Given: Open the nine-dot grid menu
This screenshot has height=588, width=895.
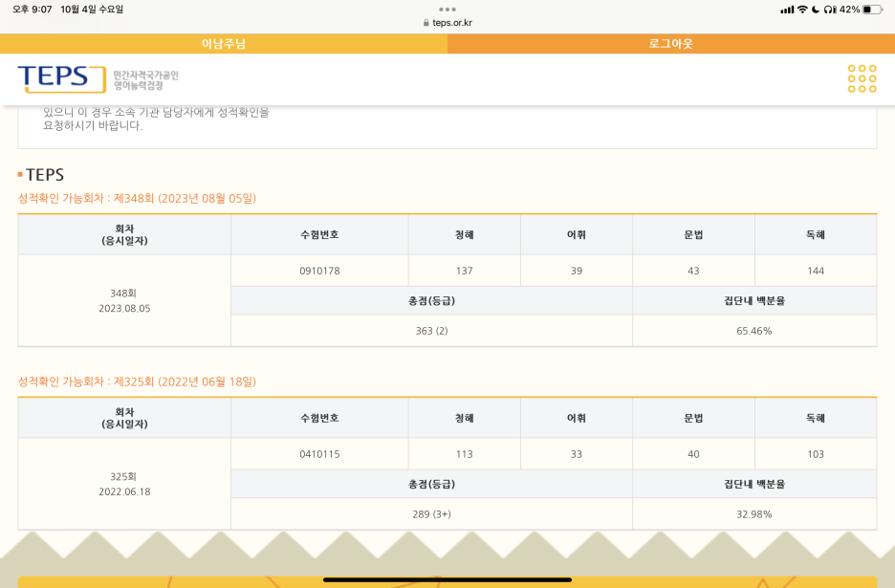Looking at the screenshot, I should [862, 78].
